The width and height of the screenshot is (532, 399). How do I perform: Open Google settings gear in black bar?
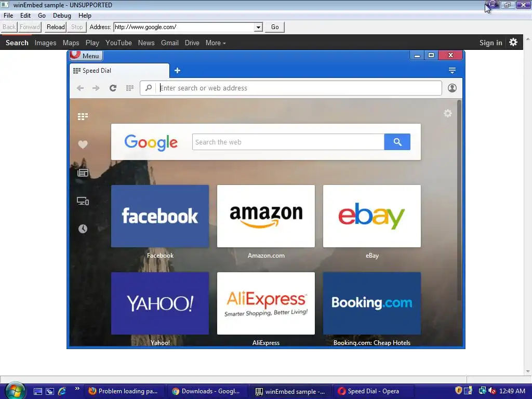(513, 43)
